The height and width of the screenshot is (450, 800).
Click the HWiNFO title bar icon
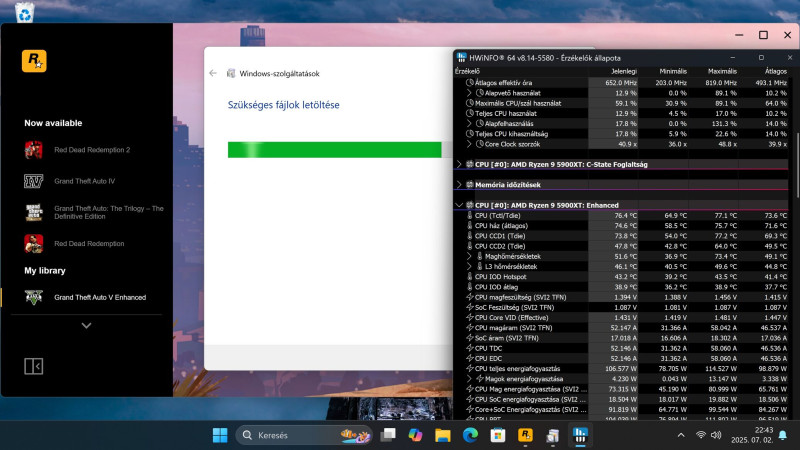461,58
